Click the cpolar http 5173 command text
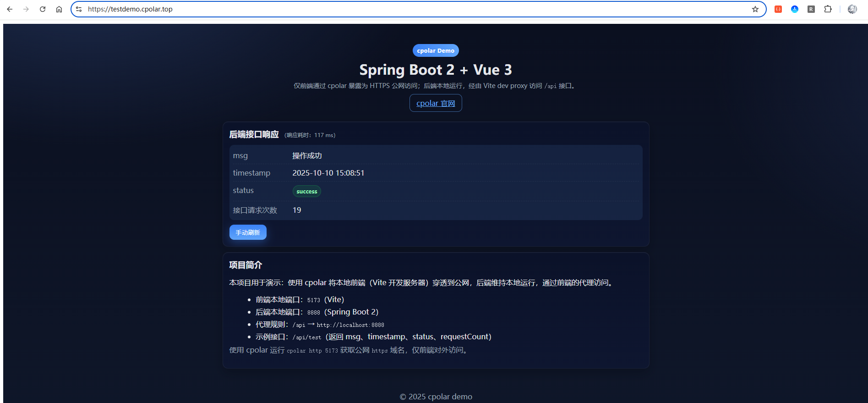This screenshot has width=868, height=403. pyautogui.click(x=312, y=351)
